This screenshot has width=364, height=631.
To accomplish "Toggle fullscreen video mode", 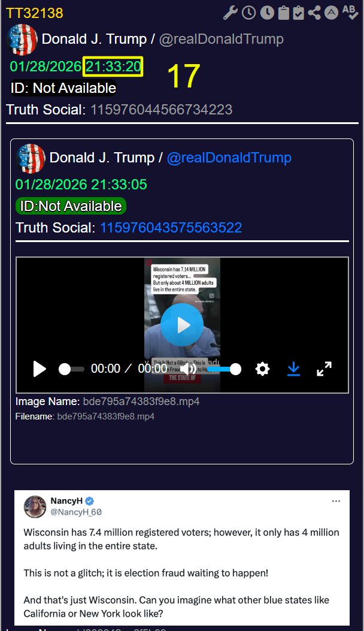I will (324, 369).
